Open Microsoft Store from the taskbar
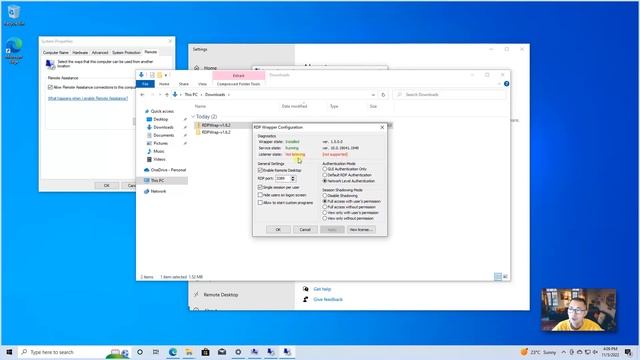Viewport: 640px width, 360px height. coord(205,352)
